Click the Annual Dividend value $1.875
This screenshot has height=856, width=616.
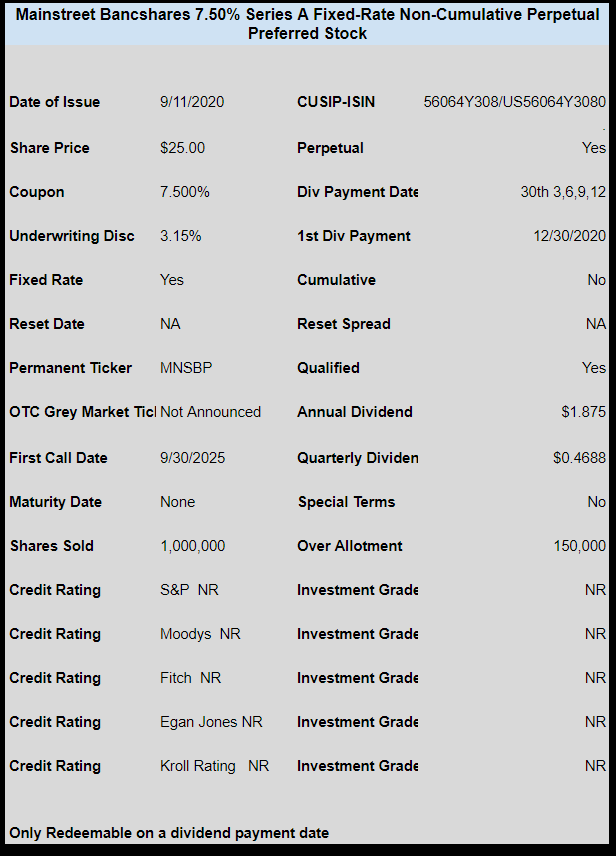pos(584,412)
